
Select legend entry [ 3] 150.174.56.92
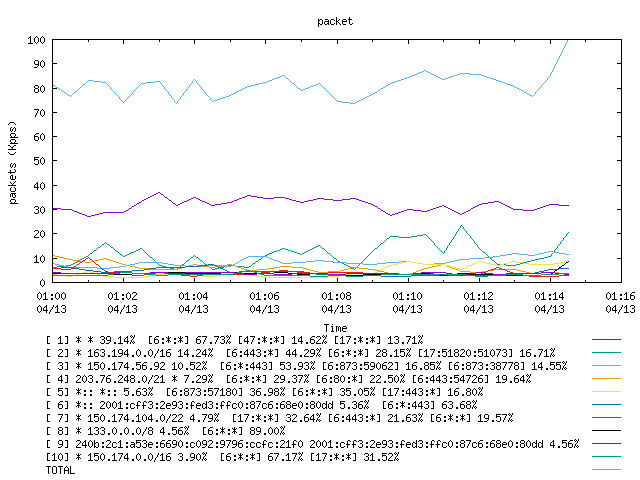pyautogui.click(x=307, y=366)
